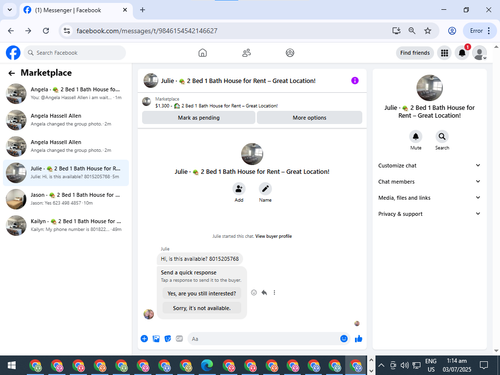Open more actions plus icon in composer
The height and width of the screenshot is (375, 500).
coord(144,339)
